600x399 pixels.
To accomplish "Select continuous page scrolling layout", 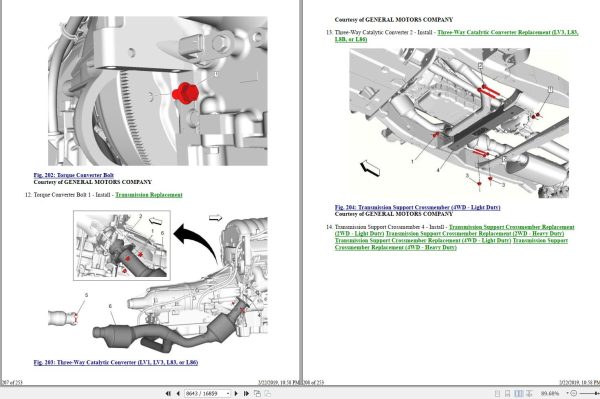I will pos(507,393).
